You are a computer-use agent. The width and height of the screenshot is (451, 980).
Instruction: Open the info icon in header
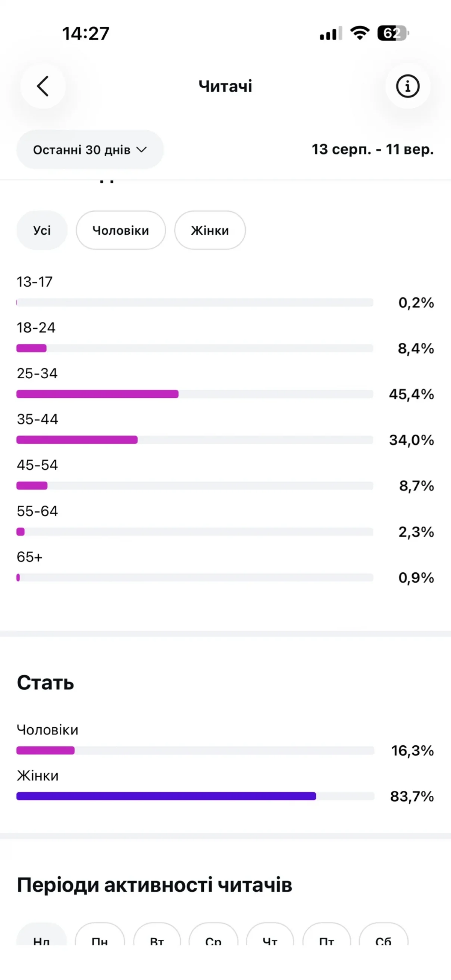click(408, 86)
